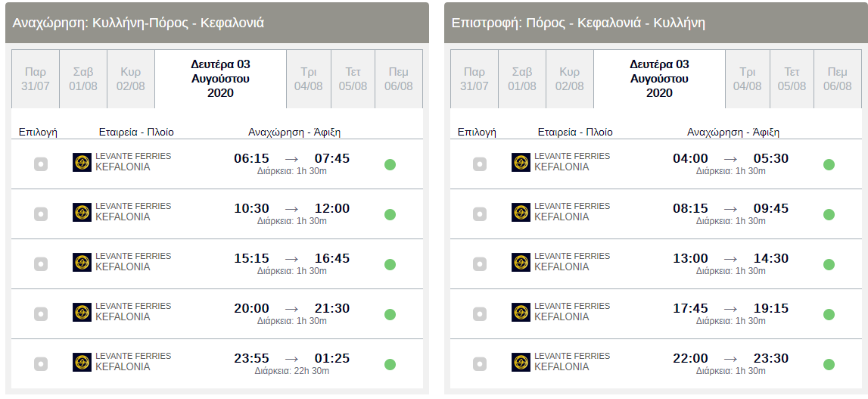Switch return date to Πεμ 06/08
This screenshot has height=399, width=868.
[x=837, y=79]
